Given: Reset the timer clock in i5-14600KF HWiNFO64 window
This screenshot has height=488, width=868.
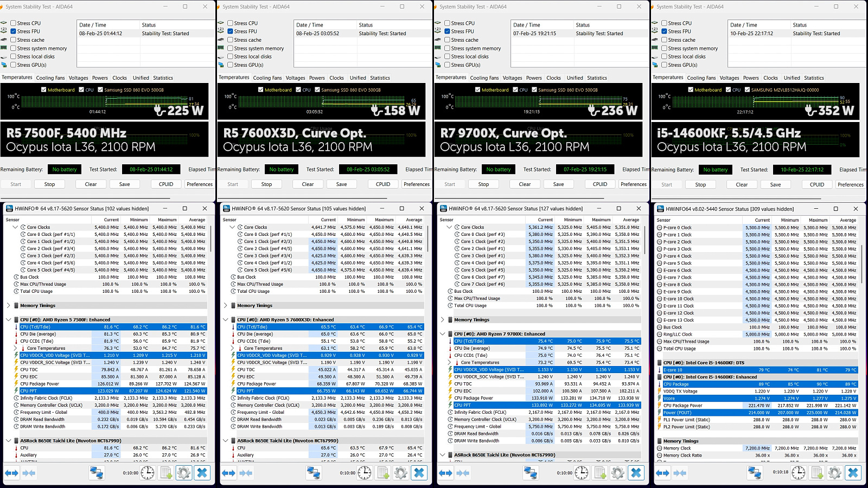Looking at the screenshot, I should point(799,473).
